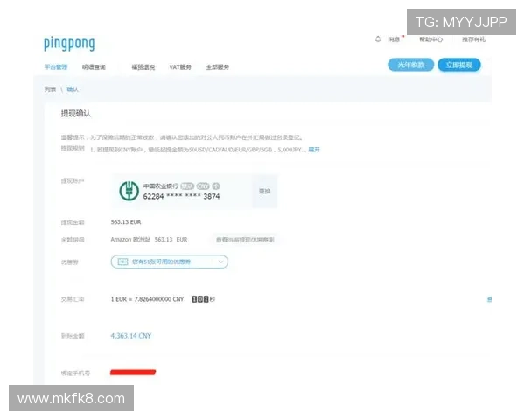Open the 51 available coupons selector
Screen dimensions: 525x420
[x=170, y=262]
